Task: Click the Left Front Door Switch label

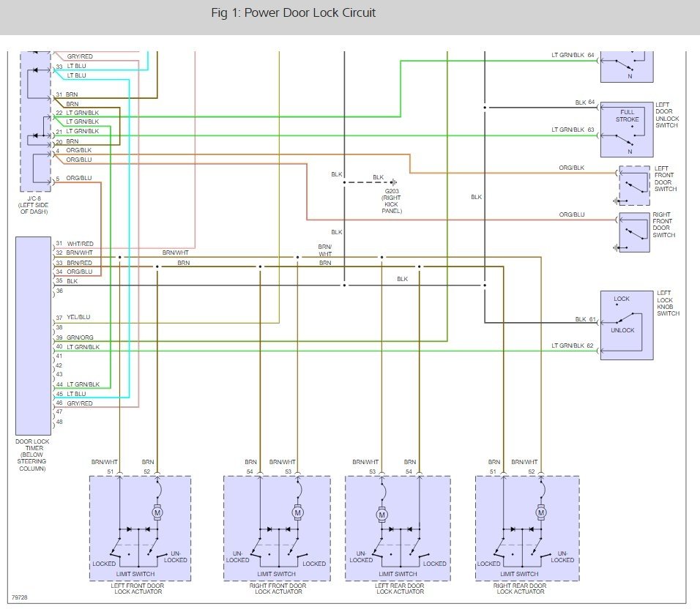Action: coord(665,179)
